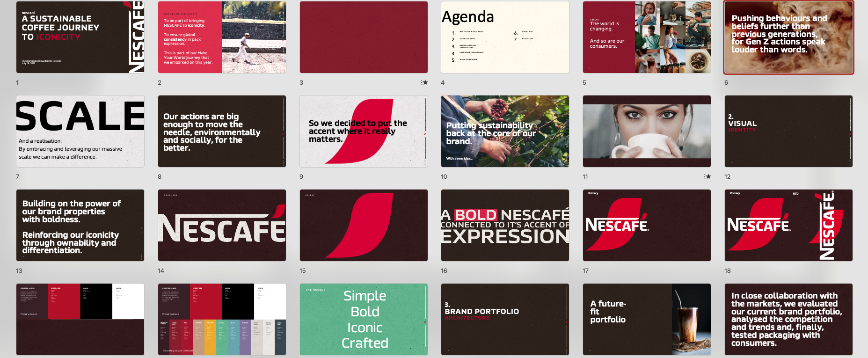
Task: Click slide number label '8'
Action: [160, 176]
